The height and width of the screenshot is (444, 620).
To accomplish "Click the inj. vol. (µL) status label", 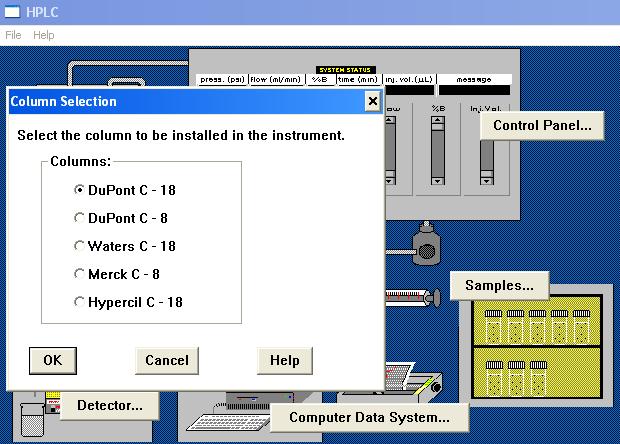I will 409,79.
